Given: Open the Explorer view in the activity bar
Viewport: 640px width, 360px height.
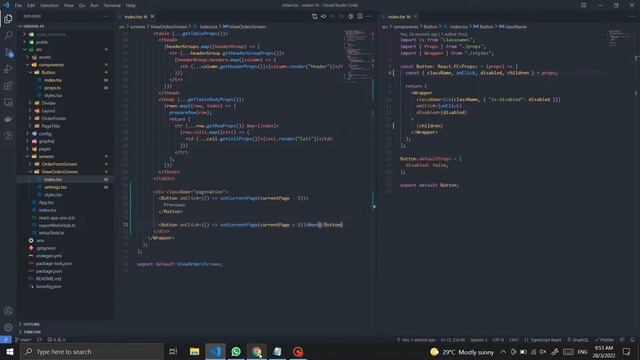Looking at the screenshot, I should pos(8,19).
